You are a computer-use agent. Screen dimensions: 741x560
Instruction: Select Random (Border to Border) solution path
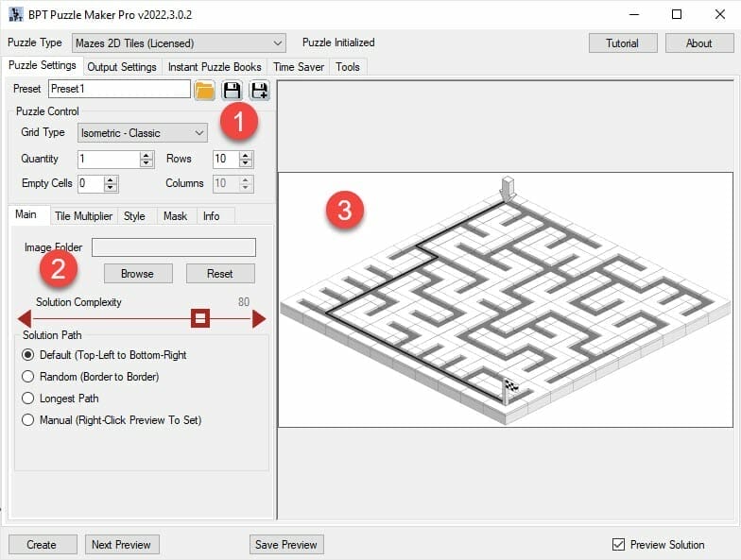28,377
